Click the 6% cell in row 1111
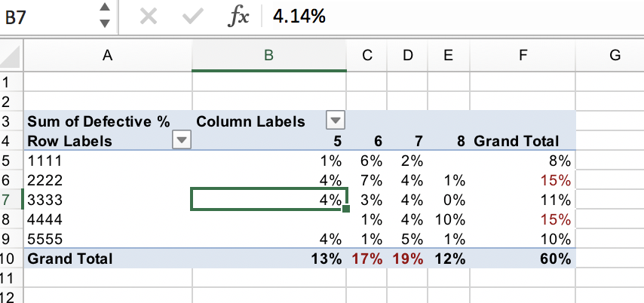Viewport: 644px width, 303px height. click(366, 161)
